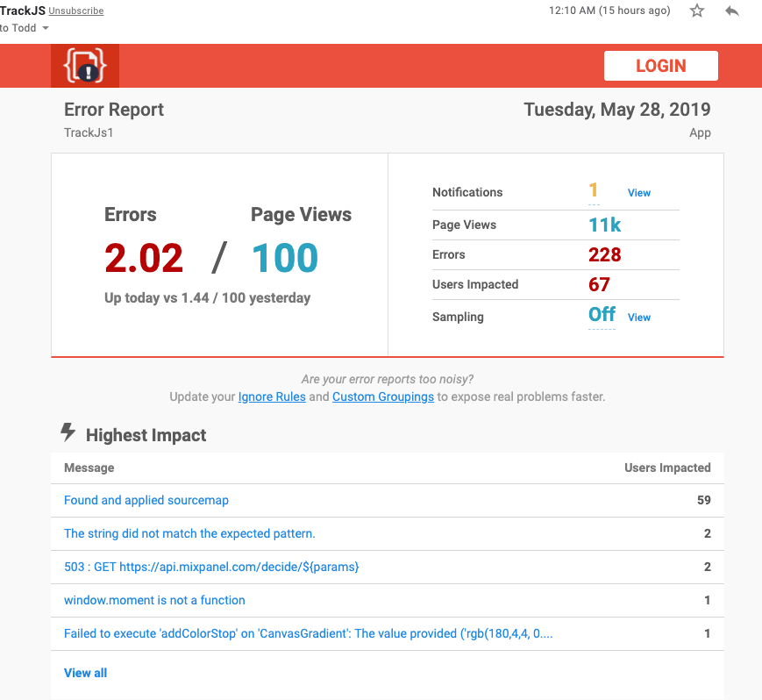Open 'The string did not match' error
The height and width of the screenshot is (700, 762).
tap(189, 533)
